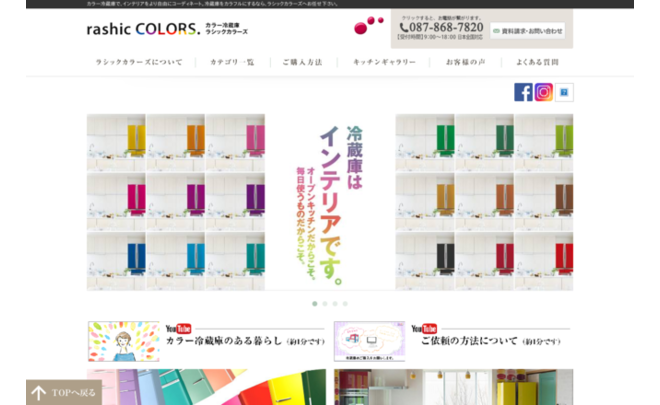Screen dimensions: 660x405
Task: Open the カラー冷蔵庫のある暮らし video thumbnail
Action: click(124, 341)
